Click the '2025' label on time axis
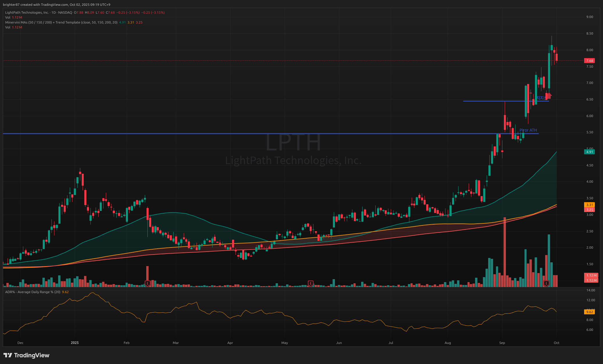603x364 pixels. point(75,343)
